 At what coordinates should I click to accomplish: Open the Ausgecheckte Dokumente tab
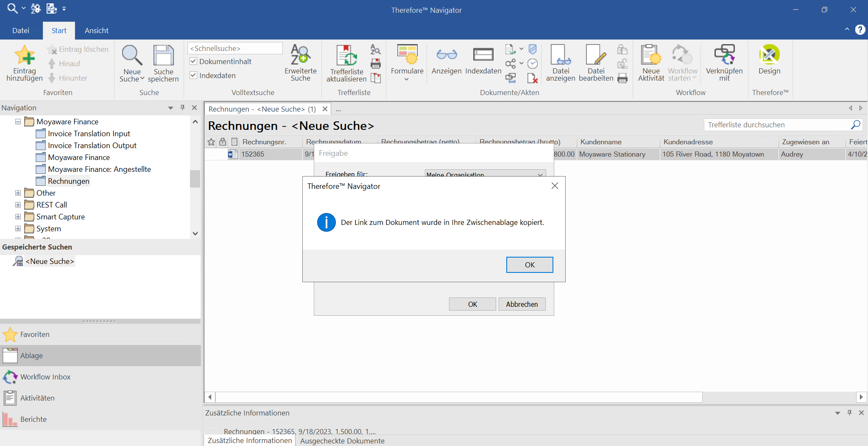tap(342, 441)
